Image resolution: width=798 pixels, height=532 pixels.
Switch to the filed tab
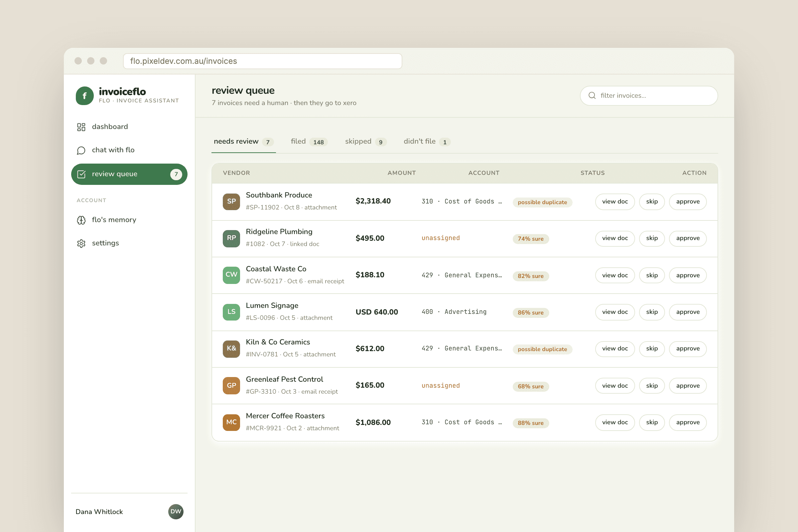[x=309, y=142]
